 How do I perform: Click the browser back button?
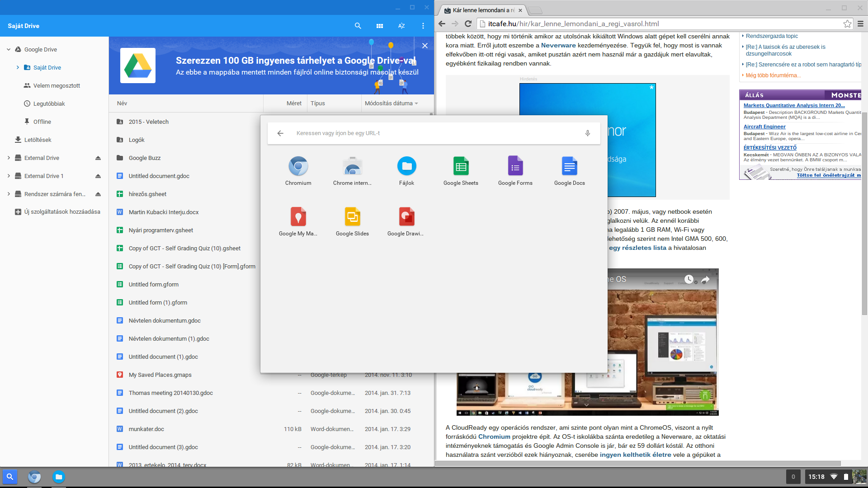point(442,23)
